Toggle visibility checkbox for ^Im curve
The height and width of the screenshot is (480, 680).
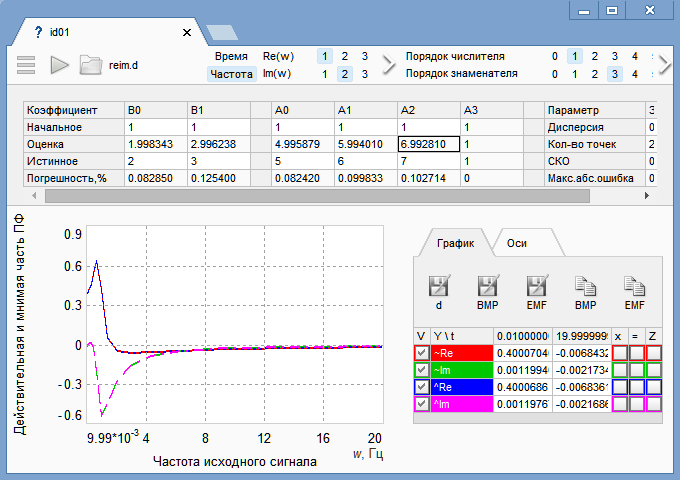(x=422, y=404)
